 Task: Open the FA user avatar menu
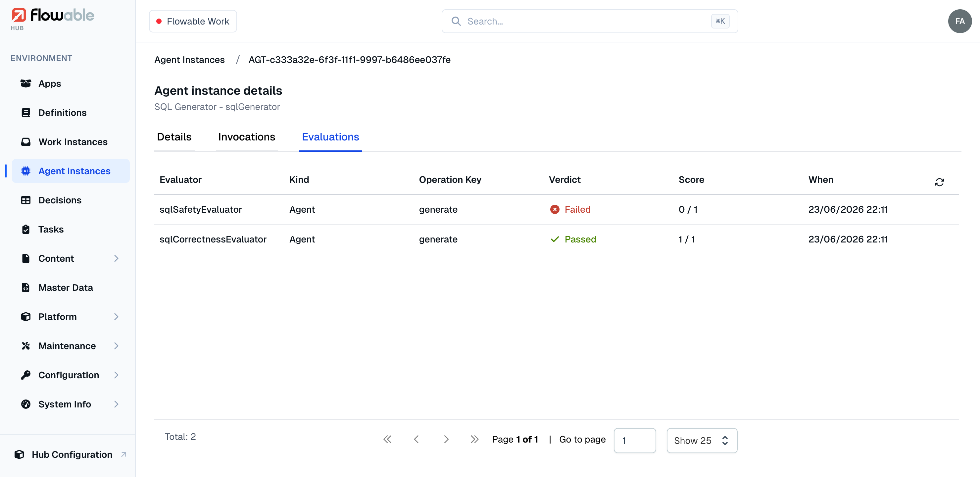(x=959, y=21)
